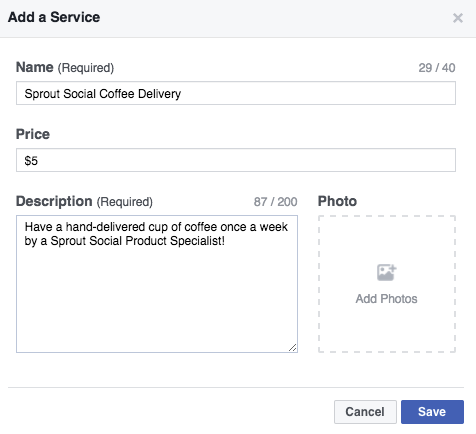Click the 87 / 200 character counter
The image size is (476, 434).
coord(275,202)
